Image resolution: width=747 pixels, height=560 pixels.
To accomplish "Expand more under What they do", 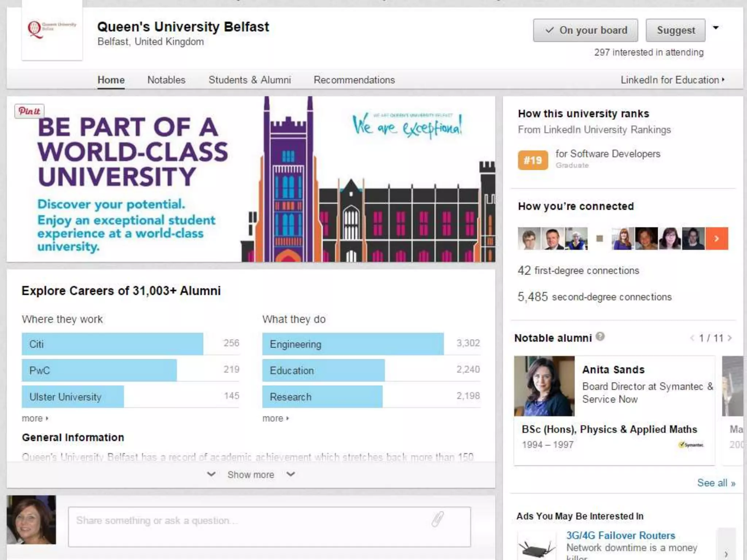I will [x=276, y=418].
